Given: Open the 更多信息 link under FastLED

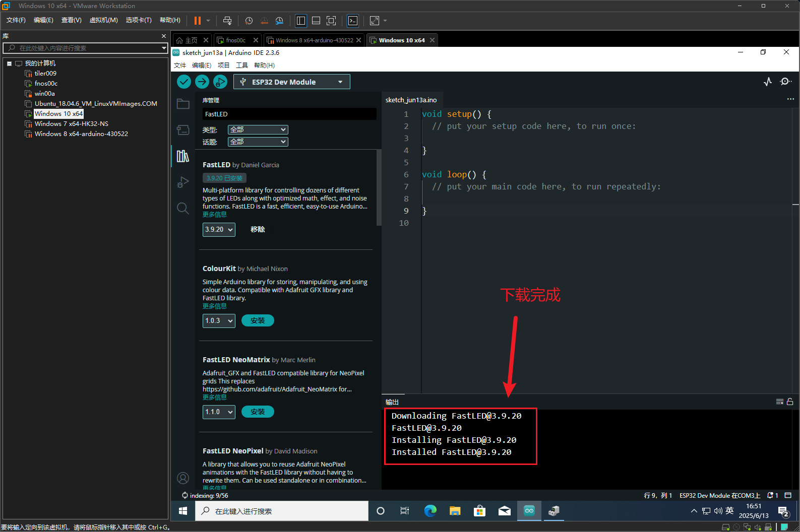Looking at the screenshot, I should 215,214.
